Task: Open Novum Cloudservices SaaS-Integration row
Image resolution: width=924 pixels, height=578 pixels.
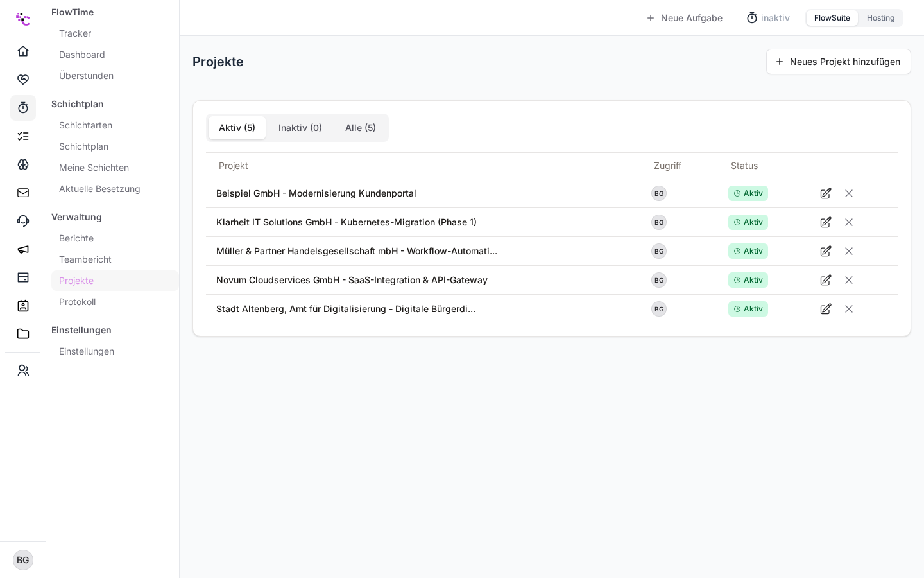Action: pyautogui.click(x=552, y=280)
